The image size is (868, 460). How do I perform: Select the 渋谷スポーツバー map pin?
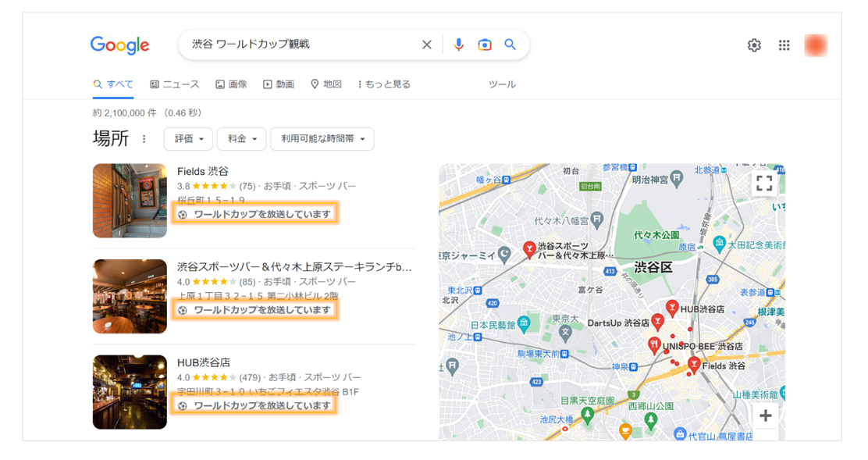tap(529, 250)
